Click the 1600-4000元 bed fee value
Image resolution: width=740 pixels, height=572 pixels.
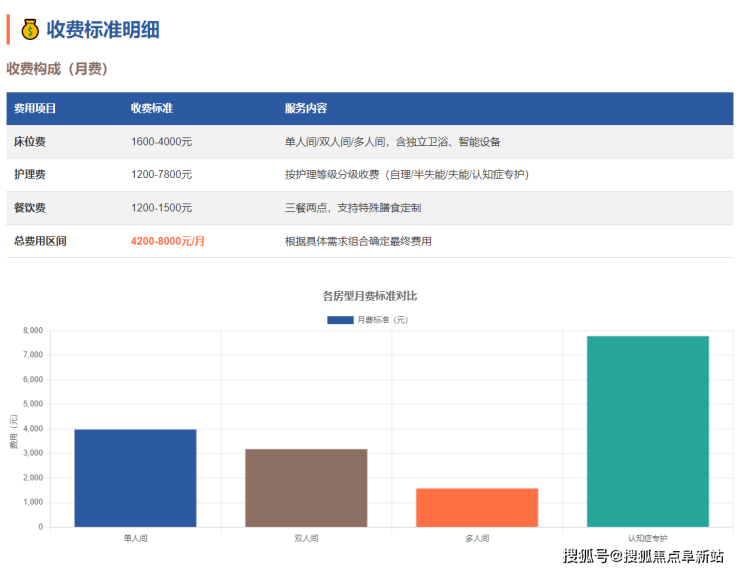(x=161, y=142)
